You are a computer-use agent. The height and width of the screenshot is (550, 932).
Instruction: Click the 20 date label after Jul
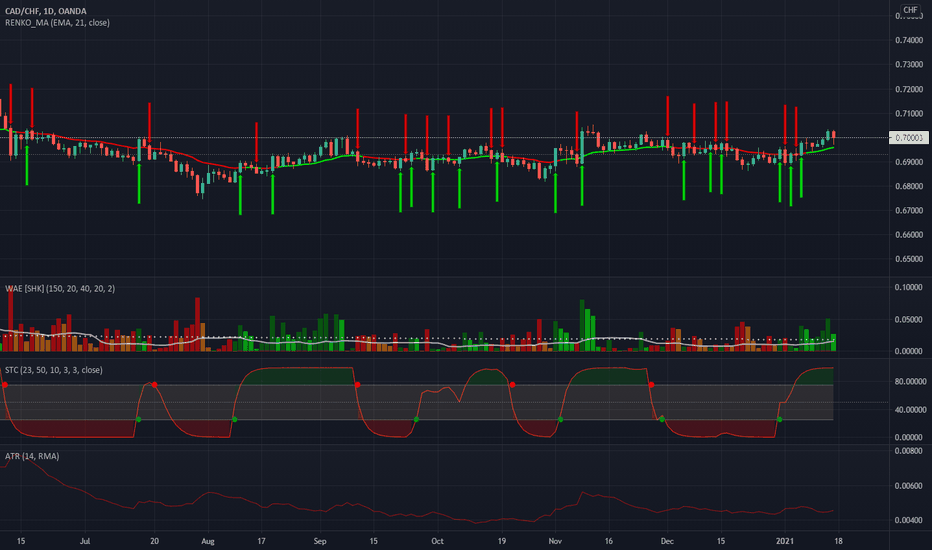tap(155, 541)
